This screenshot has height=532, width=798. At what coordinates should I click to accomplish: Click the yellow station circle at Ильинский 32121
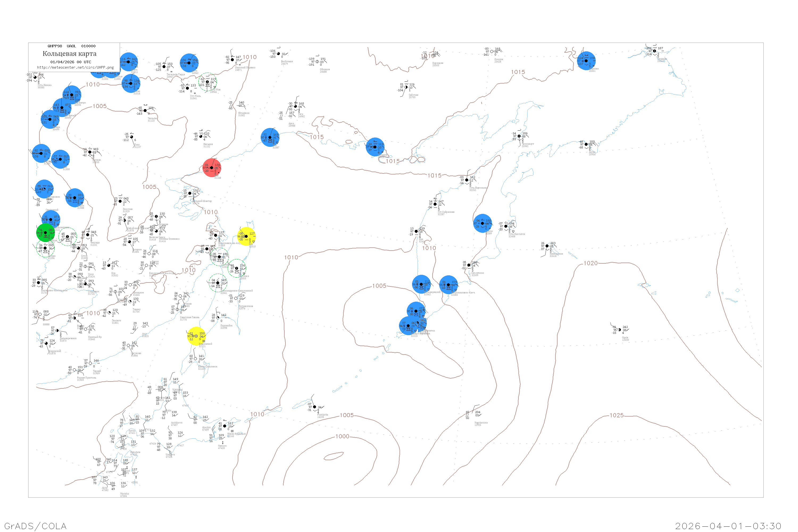coord(197,336)
